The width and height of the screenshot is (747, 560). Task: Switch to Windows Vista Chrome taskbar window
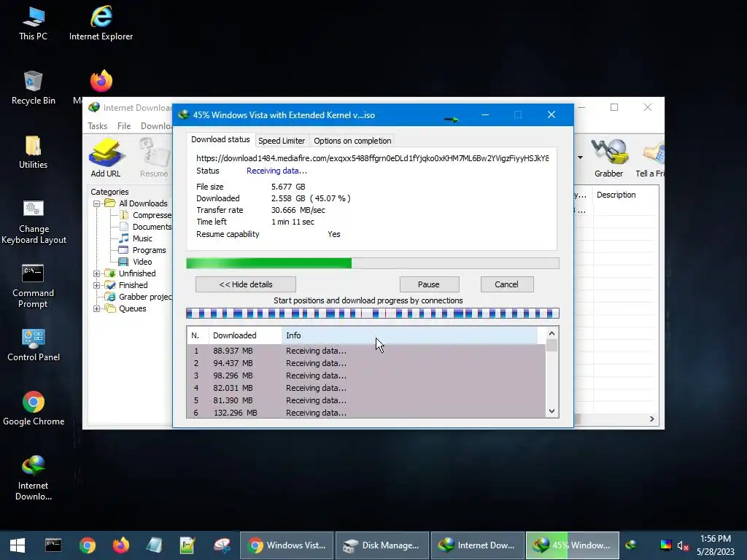pyautogui.click(x=287, y=545)
